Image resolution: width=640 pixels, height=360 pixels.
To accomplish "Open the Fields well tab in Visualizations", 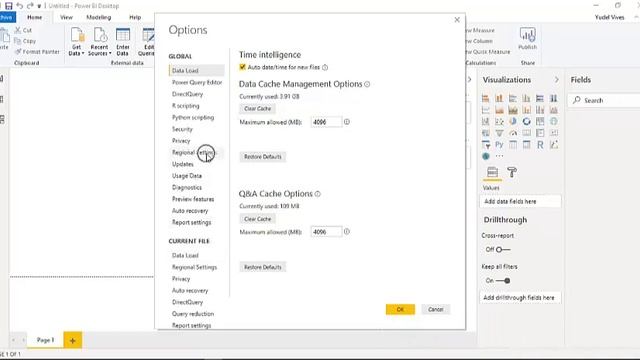I will (x=492, y=172).
